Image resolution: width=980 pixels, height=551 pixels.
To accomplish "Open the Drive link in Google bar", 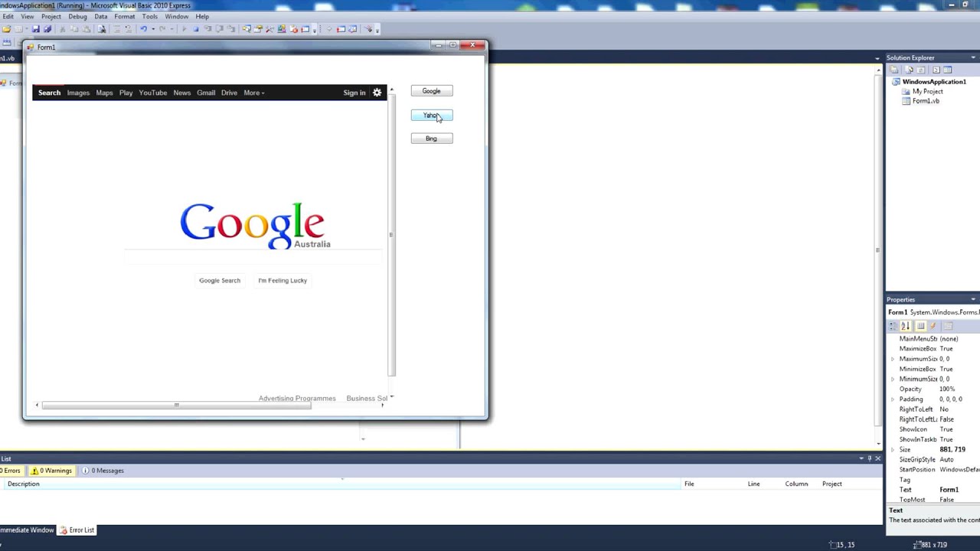I will click(x=229, y=93).
